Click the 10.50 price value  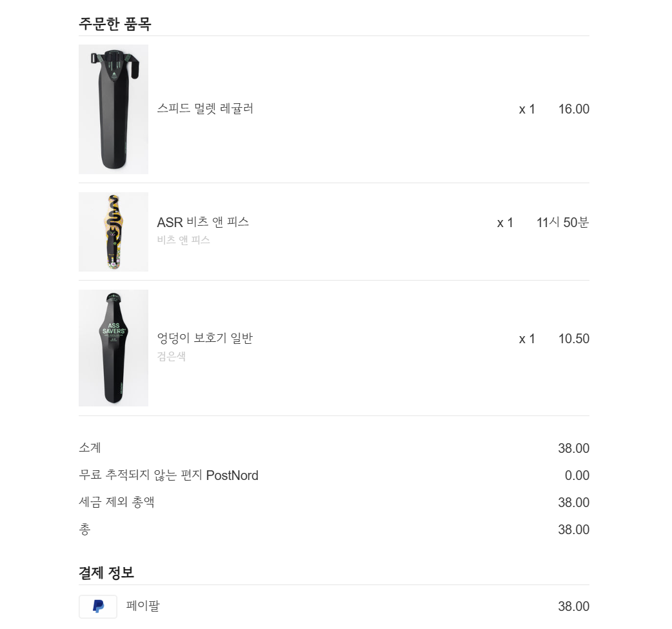(x=573, y=339)
